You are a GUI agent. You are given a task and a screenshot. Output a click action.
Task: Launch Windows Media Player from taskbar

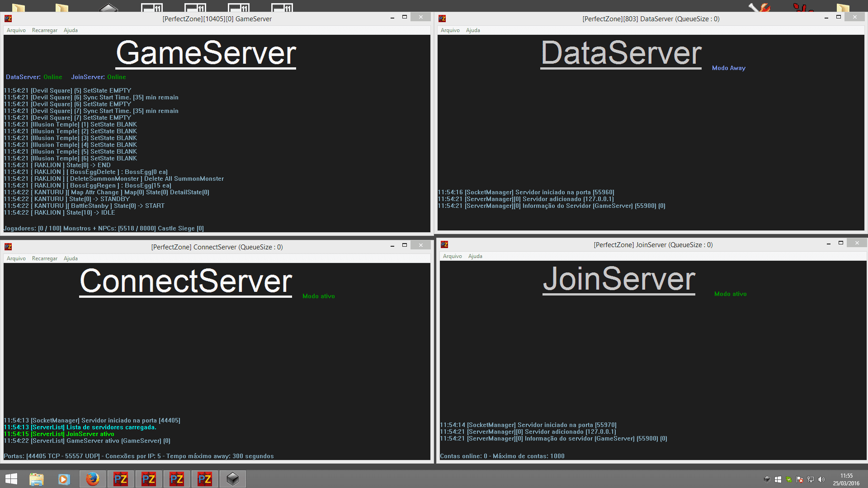pyautogui.click(x=64, y=479)
